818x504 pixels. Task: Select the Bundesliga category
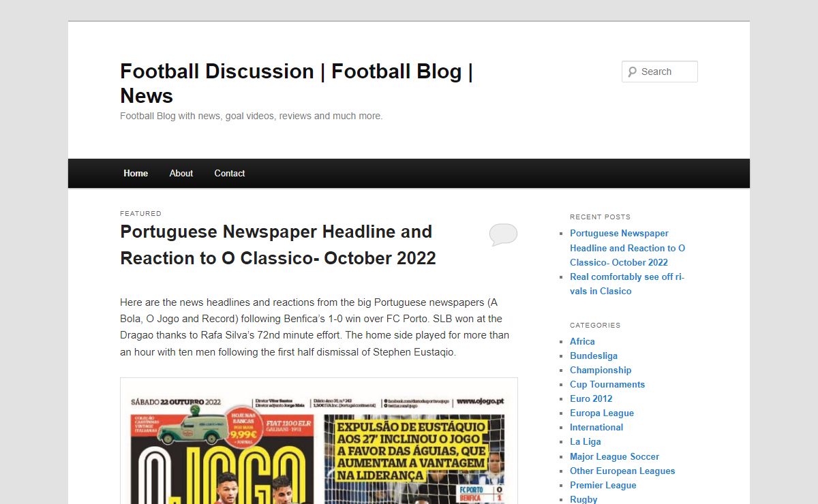pos(594,356)
